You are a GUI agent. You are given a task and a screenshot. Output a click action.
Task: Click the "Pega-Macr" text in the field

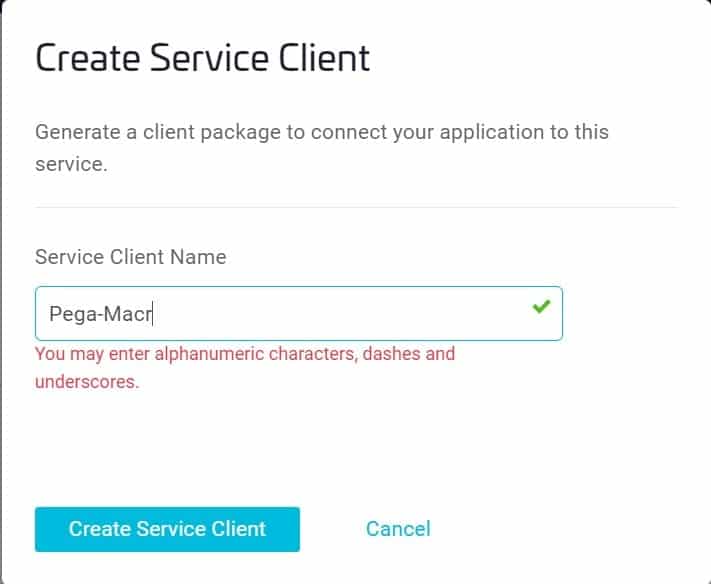coord(100,314)
